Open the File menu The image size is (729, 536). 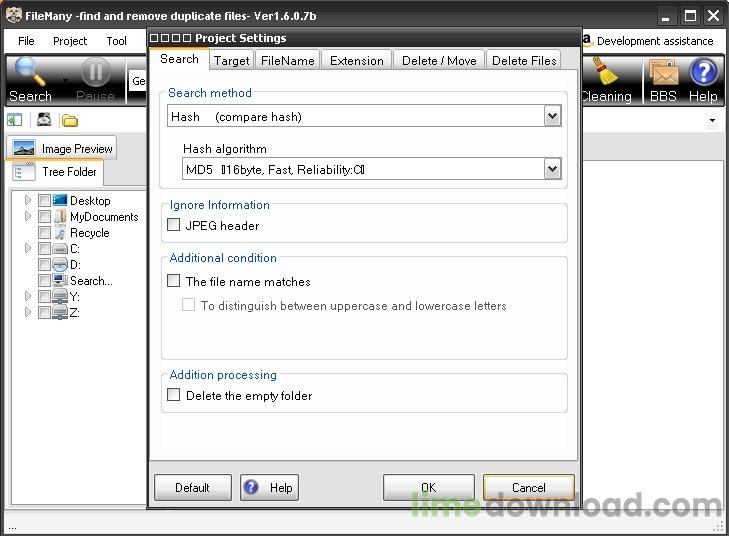coord(26,41)
